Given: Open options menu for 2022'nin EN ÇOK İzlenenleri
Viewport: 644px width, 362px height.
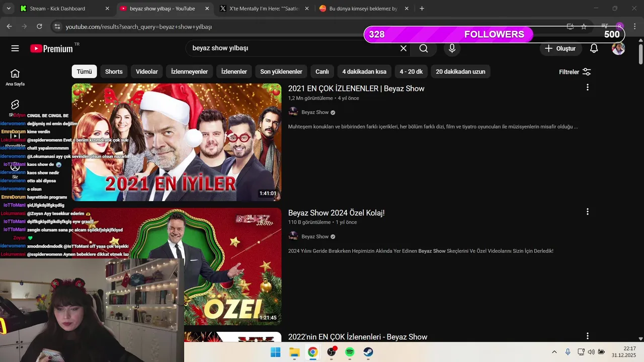Looking at the screenshot, I should coord(587,336).
